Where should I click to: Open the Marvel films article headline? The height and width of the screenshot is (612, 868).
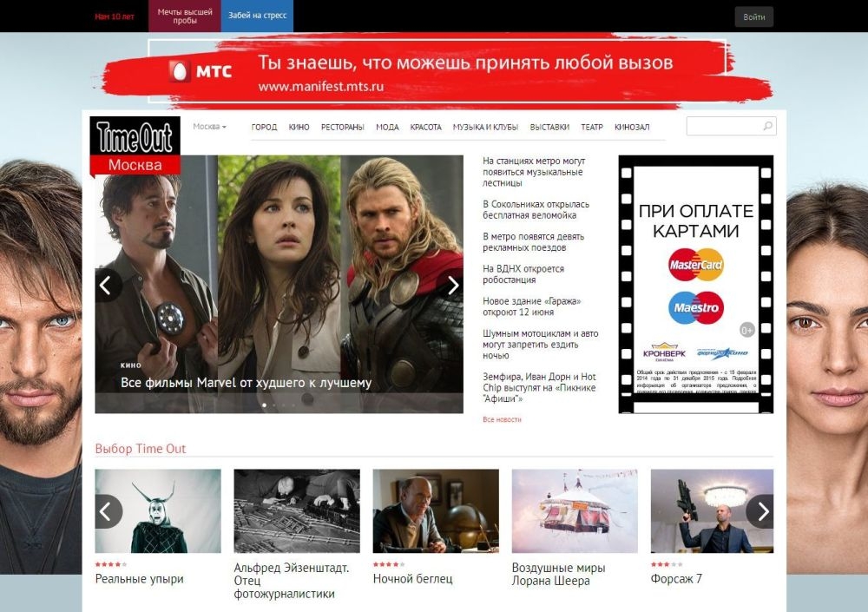coord(246,383)
